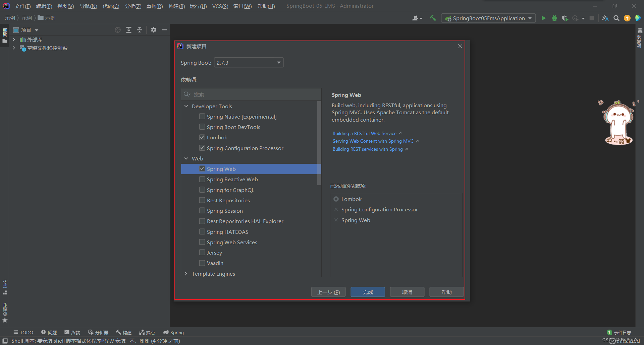This screenshot has width=644, height=345.
Task: Open the 视图(V) menu
Action: click(65, 6)
